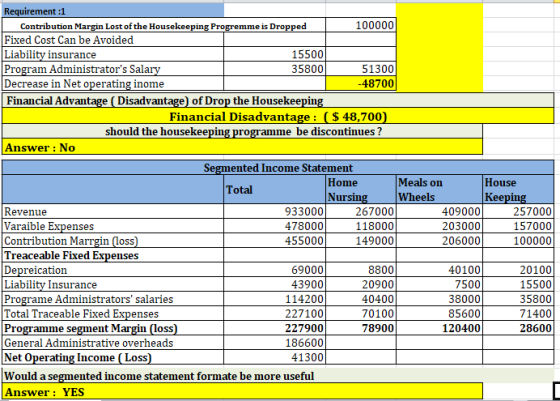Select Meals on Wheels variable expenses 203000

(439, 226)
